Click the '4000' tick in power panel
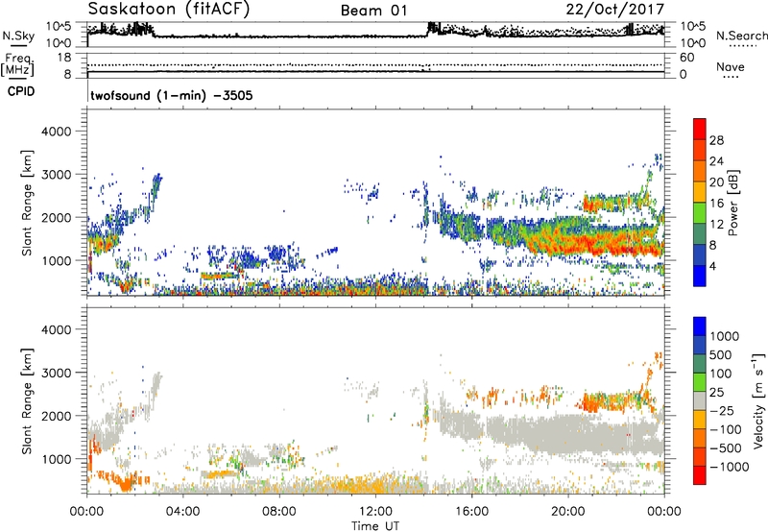Screen dimensions: 768x532 (56, 132)
